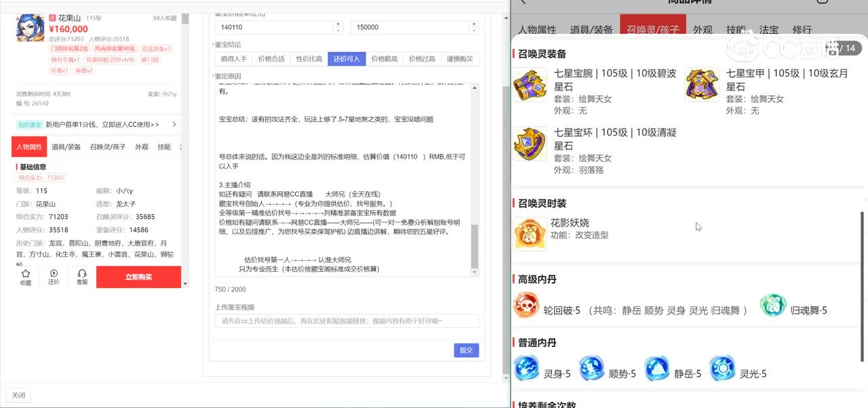Select 谨慎购买 conclusion option
Screen dimensions: 868x408
coord(460,59)
